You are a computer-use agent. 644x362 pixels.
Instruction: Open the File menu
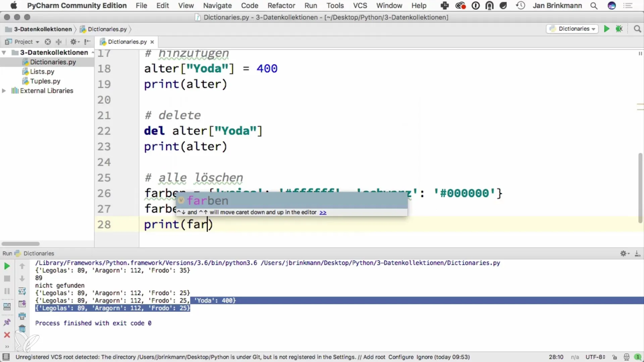[x=141, y=6]
